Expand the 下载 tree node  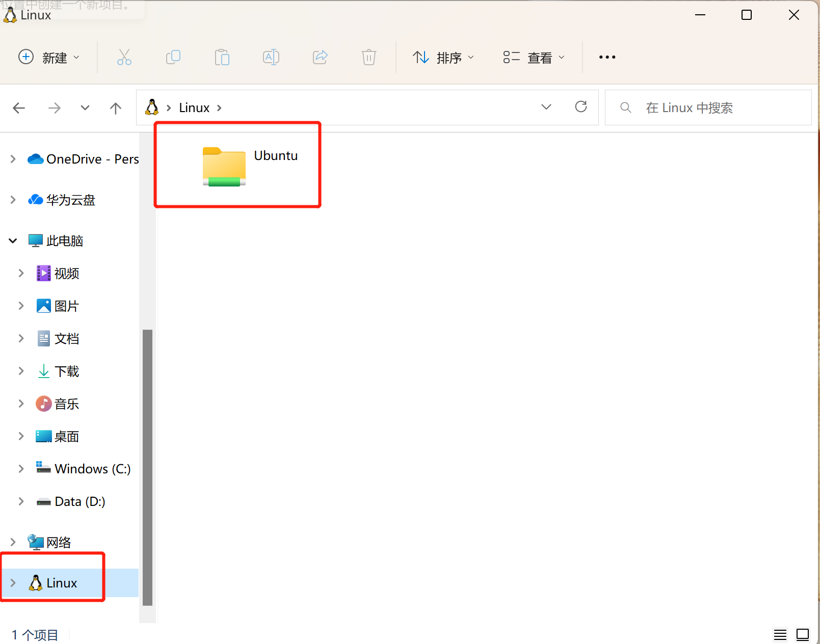pyautogui.click(x=21, y=371)
